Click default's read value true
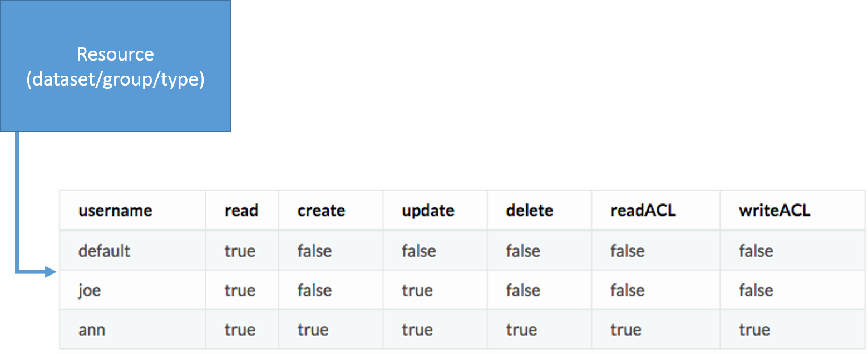Image resolution: width=868 pixels, height=354 pixels. click(x=240, y=251)
